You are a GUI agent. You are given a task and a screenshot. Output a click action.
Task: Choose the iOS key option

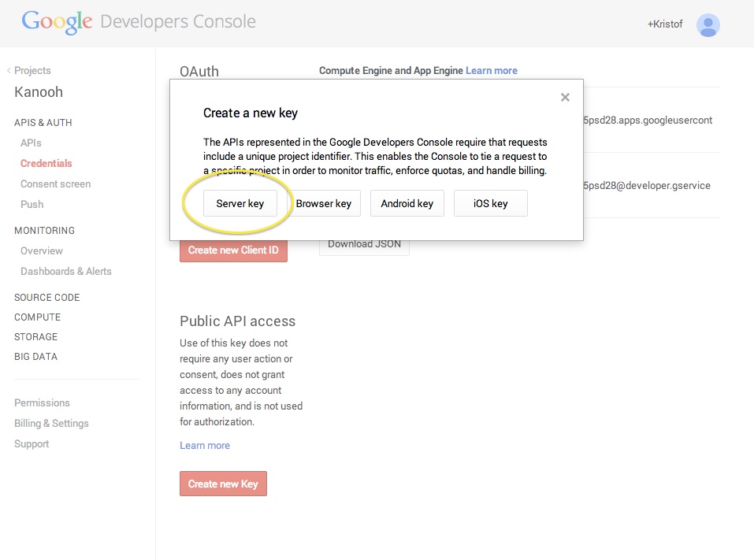(x=491, y=203)
